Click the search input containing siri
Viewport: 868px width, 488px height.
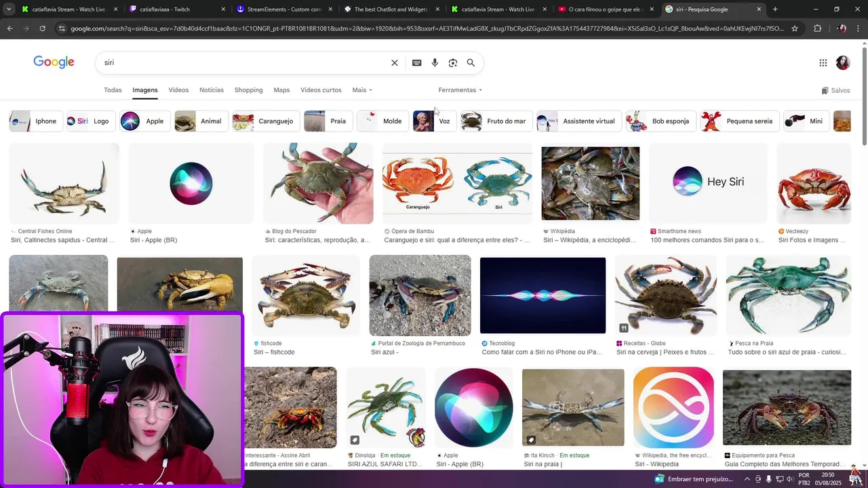click(x=244, y=62)
